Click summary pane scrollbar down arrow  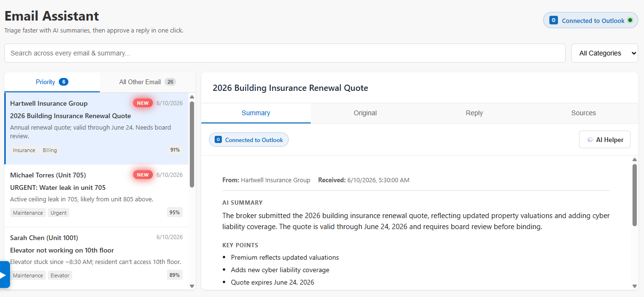[635, 286]
